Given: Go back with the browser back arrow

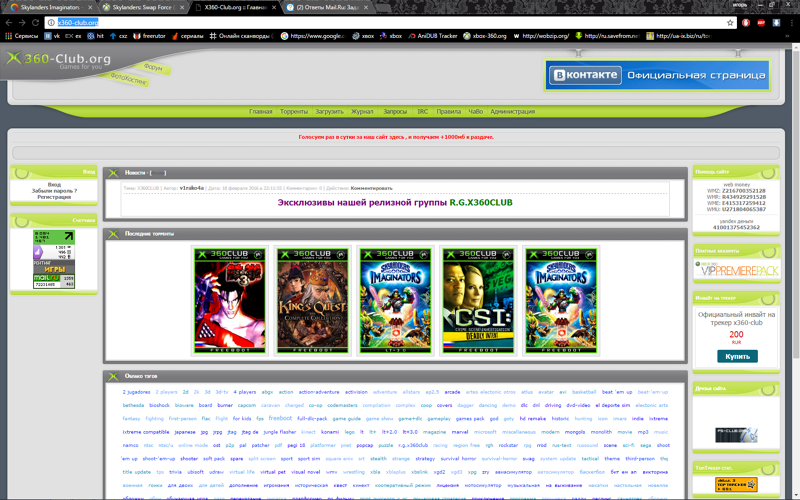Looking at the screenshot, I should (x=9, y=22).
